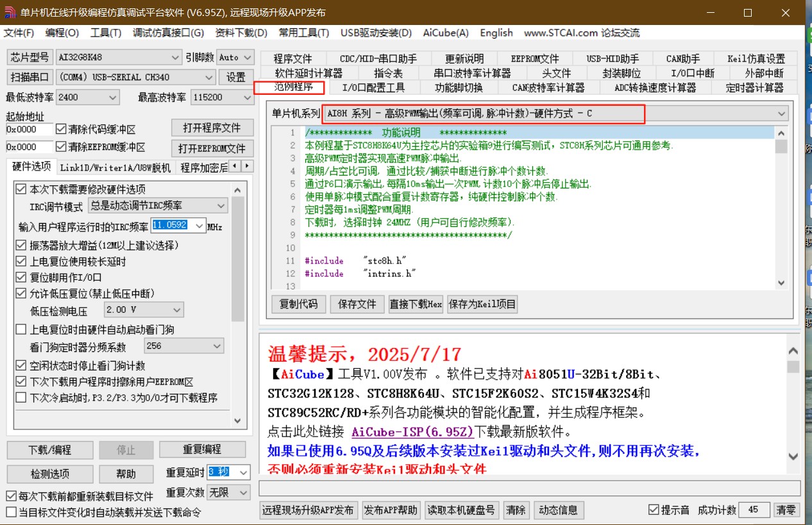Image resolution: width=812 pixels, height=525 pixels.
Task: Open 单片机系列 example selection dropdown
Action: click(x=556, y=113)
